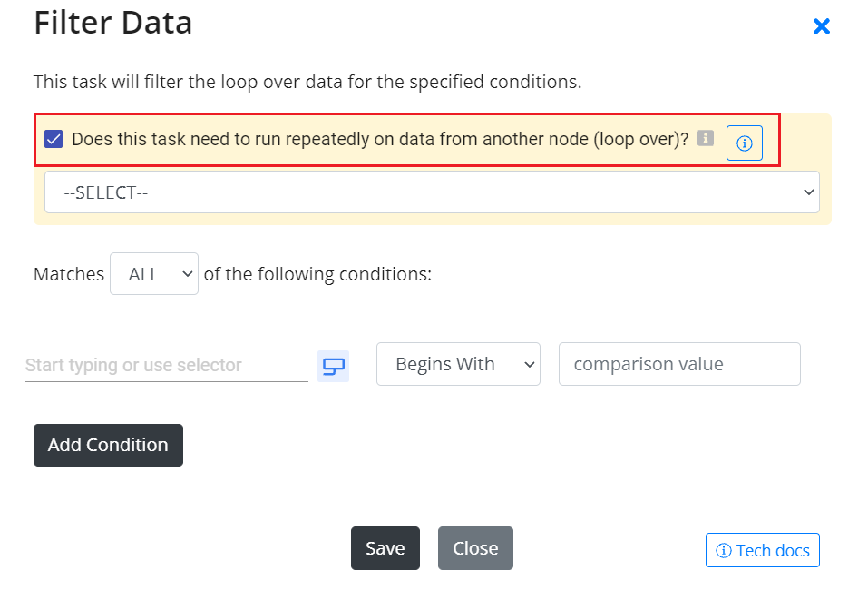Close the Filter Data dialog with the X icon
The image size is (868, 600).
pyautogui.click(x=822, y=26)
